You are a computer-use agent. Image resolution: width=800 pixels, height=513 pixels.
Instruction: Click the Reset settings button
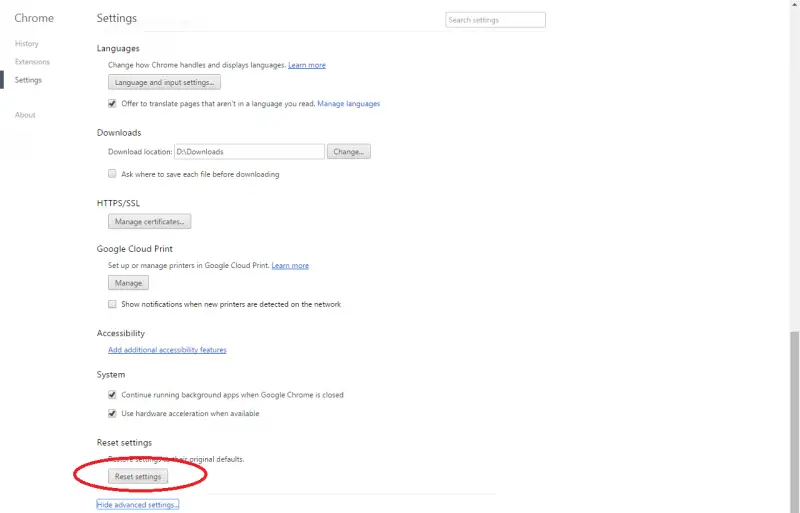click(x=138, y=476)
